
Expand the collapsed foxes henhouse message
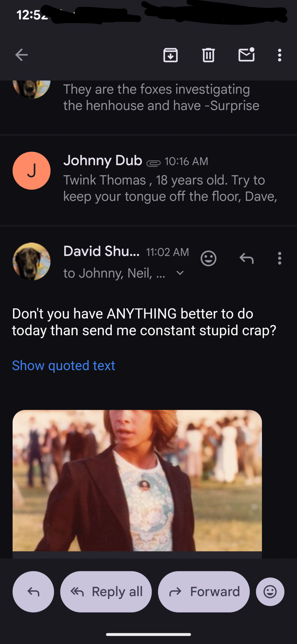point(161,98)
